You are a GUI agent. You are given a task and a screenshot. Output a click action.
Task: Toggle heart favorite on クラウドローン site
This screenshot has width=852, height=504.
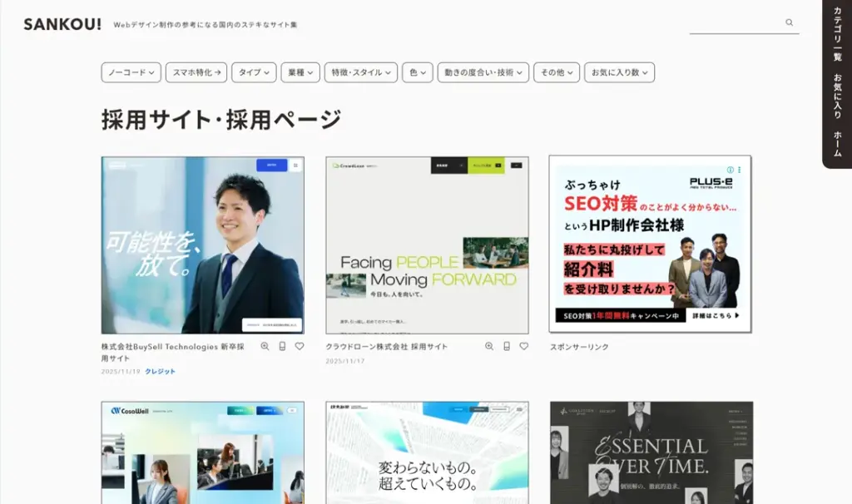pos(523,346)
